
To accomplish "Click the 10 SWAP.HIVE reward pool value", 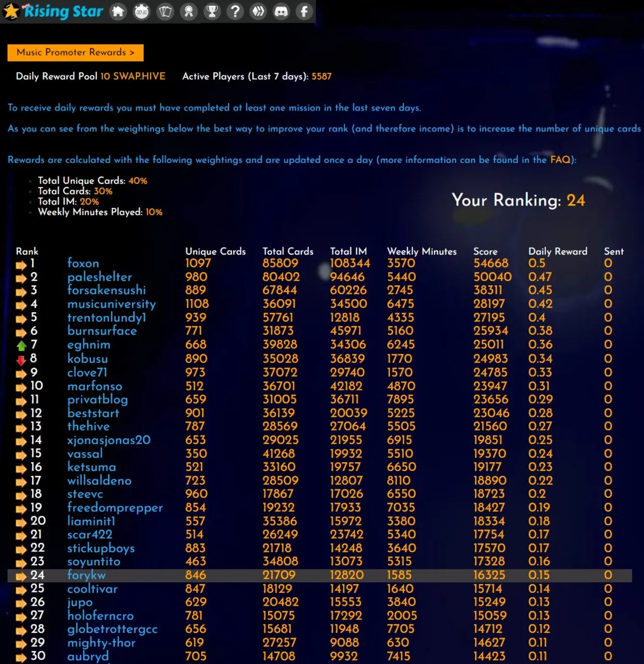I will pos(133,76).
